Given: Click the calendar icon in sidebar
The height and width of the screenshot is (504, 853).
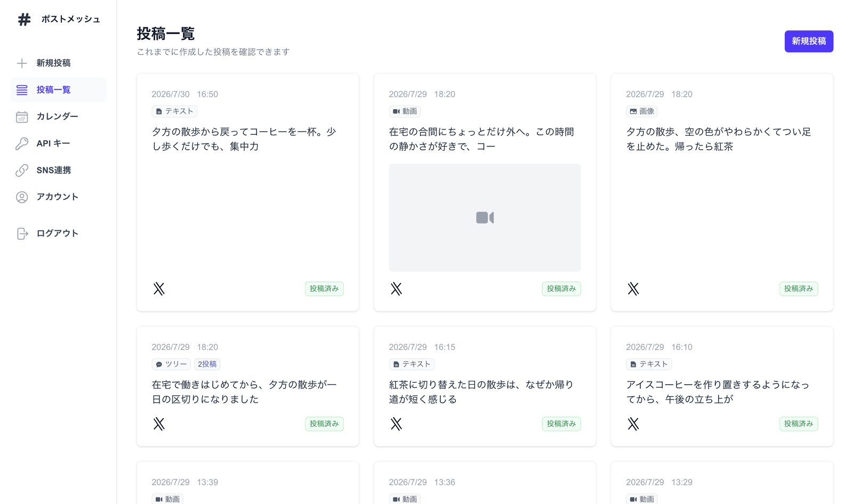Looking at the screenshot, I should tap(22, 117).
